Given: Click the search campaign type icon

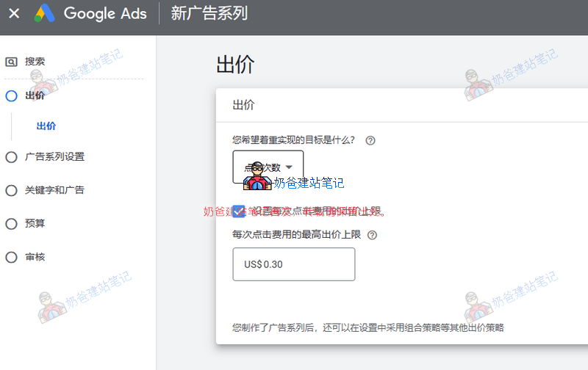Looking at the screenshot, I should click(x=11, y=62).
